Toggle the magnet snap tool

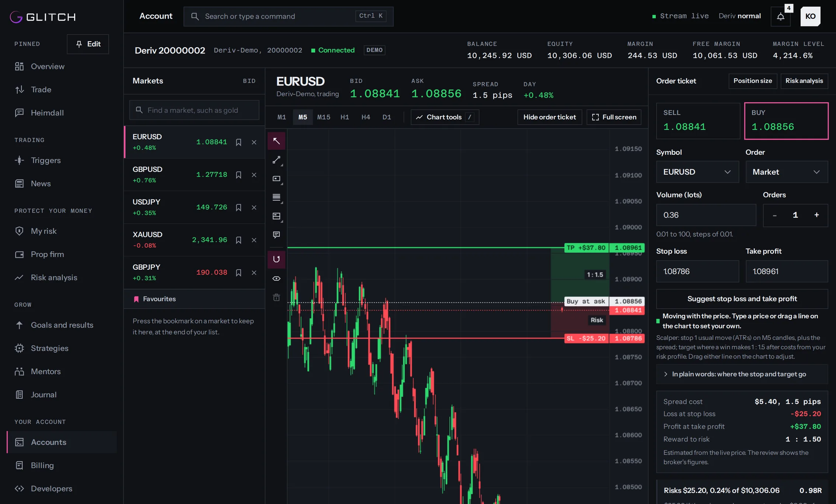click(276, 259)
